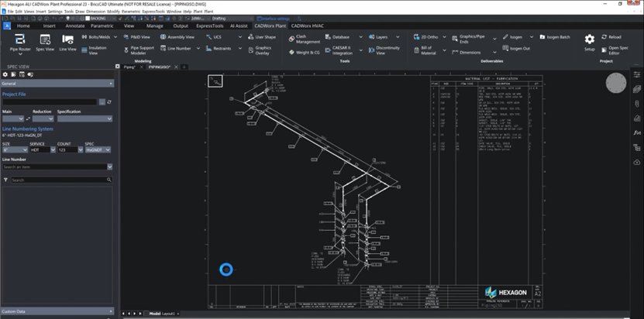This screenshot has height=319, width=644.
Task: Open Discontinuity View
Action: [384, 50]
